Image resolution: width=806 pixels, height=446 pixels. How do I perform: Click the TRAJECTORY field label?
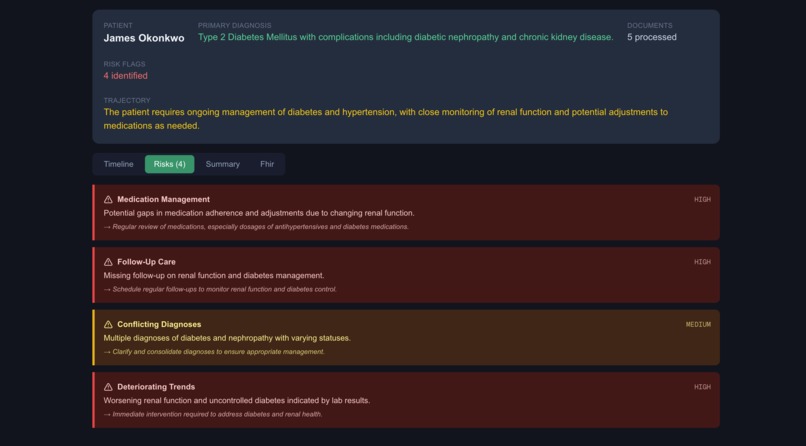[x=127, y=101]
